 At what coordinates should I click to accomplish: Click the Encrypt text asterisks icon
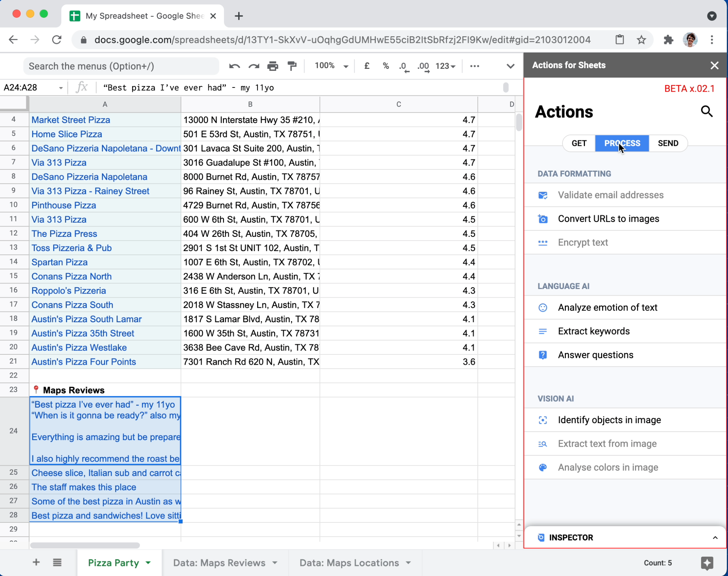[543, 243]
